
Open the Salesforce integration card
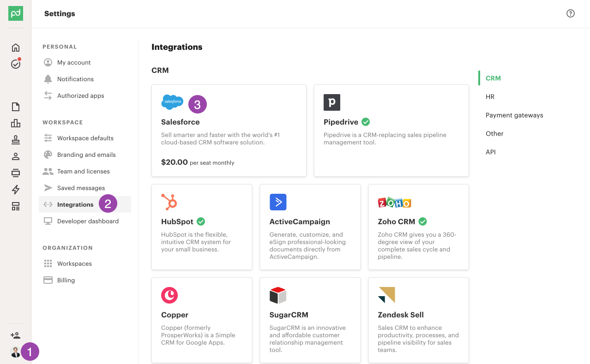click(229, 131)
